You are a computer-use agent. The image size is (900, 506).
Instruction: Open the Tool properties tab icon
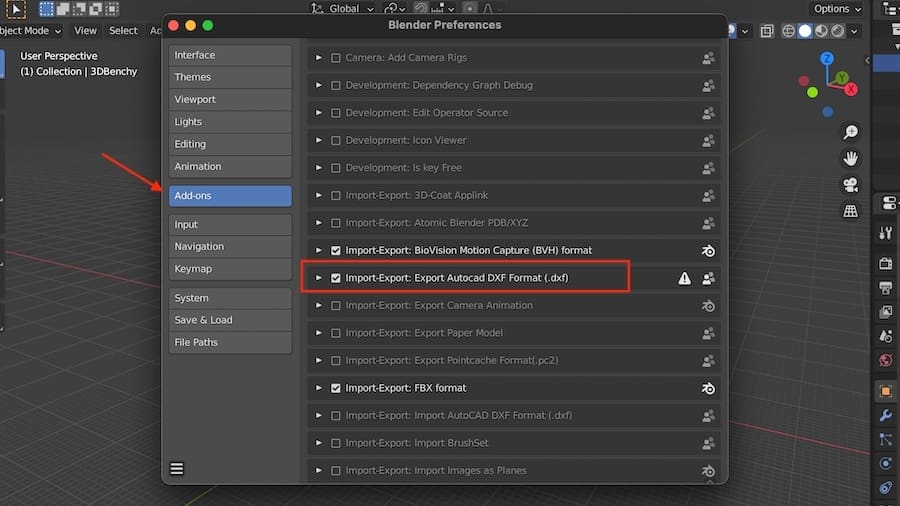[x=886, y=233]
